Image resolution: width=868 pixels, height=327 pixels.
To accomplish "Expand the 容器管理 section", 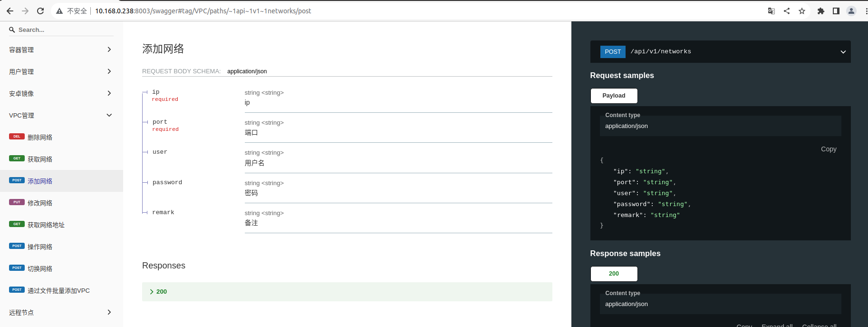I will [x=61, y=50].
